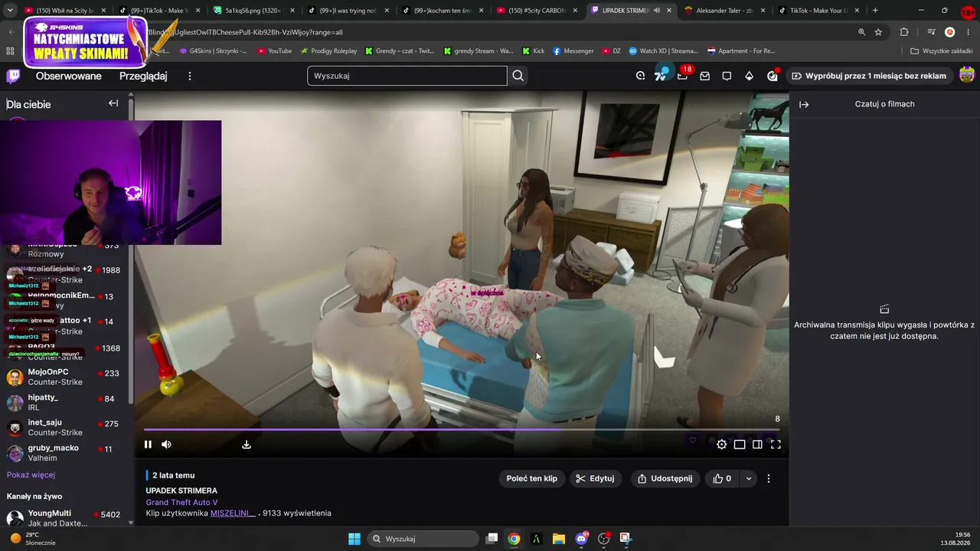Screen dimensions: 980x551
Task: Click the search magnifier button
Action: [518, 76]
